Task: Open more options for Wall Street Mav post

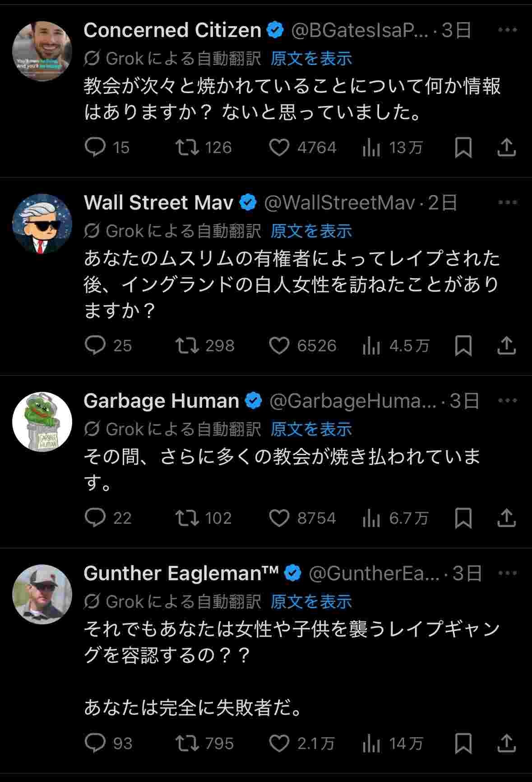Action: coord(508,202)
